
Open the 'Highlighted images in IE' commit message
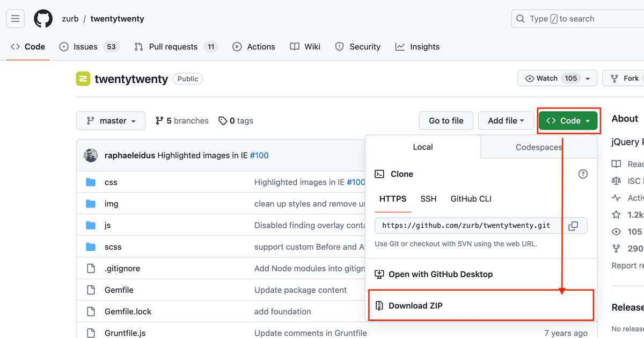[202, 155]
